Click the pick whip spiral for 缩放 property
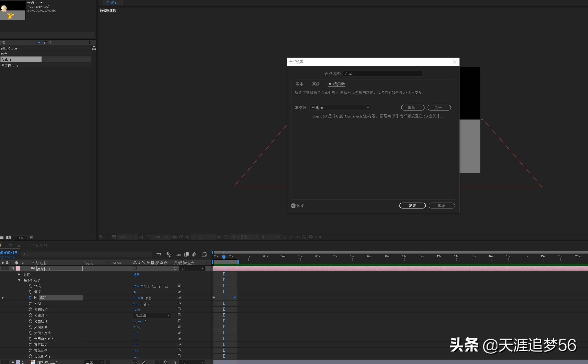This screenshot has height=364, width=588. click(x=179, y=286)
